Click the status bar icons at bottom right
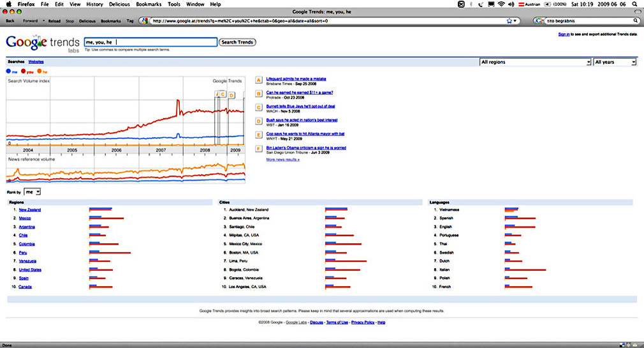644x348 pixels. pyautogui.click(x=629, y=345)
